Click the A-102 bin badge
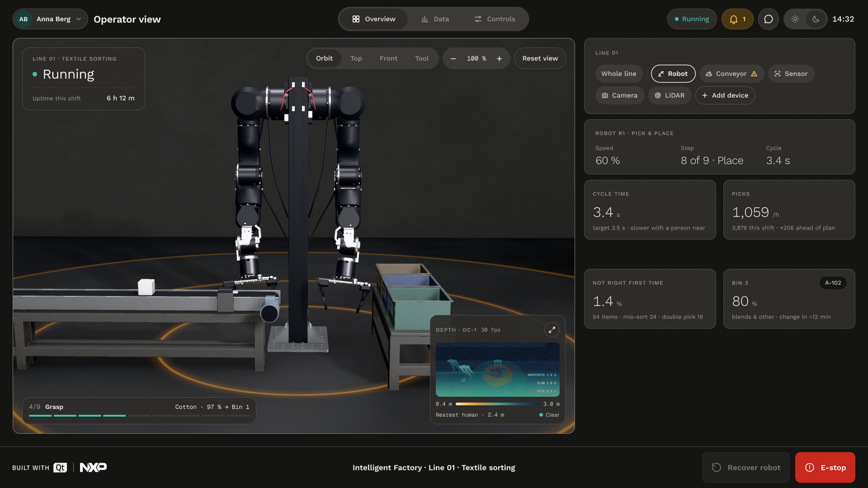The width and height of the screenshot is (868, 488). click(833, 283)
